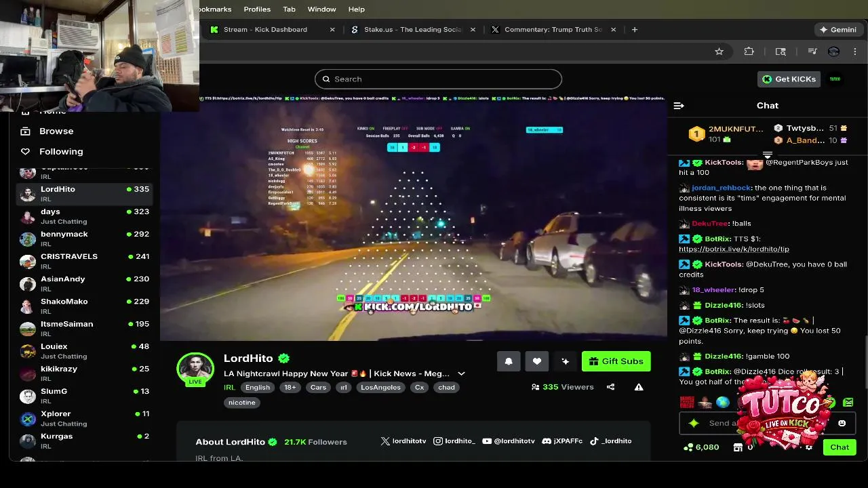Open lordhitotv X profile link
This screenshot has height=488, width=868.
click(x=403, y=441)
